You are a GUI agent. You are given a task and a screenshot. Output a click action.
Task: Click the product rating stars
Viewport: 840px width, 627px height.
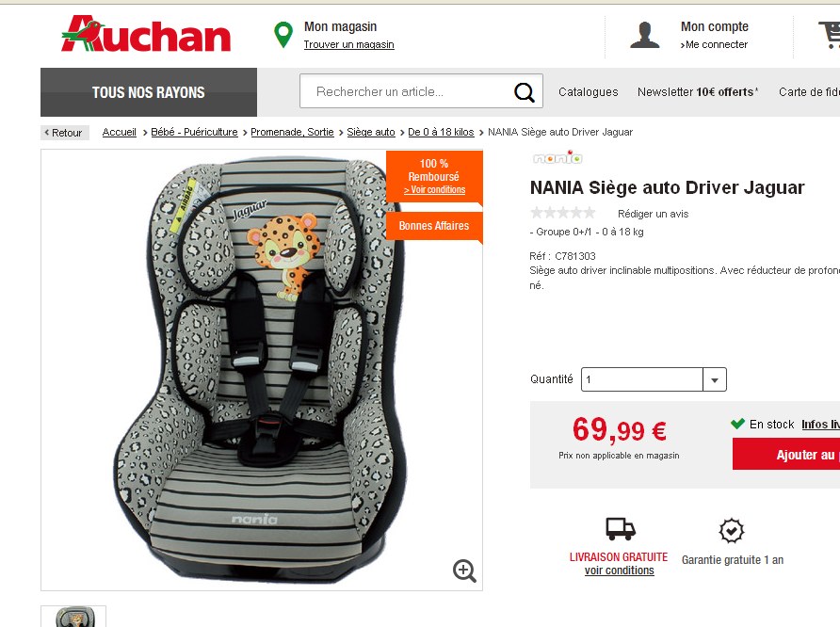point(563,213)
